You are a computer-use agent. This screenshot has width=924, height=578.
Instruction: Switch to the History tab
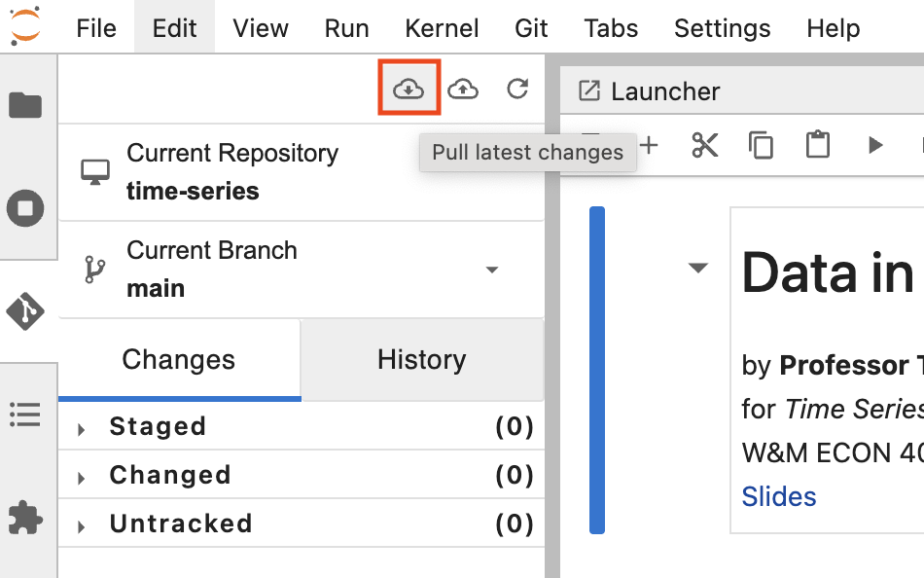(421, 359)
